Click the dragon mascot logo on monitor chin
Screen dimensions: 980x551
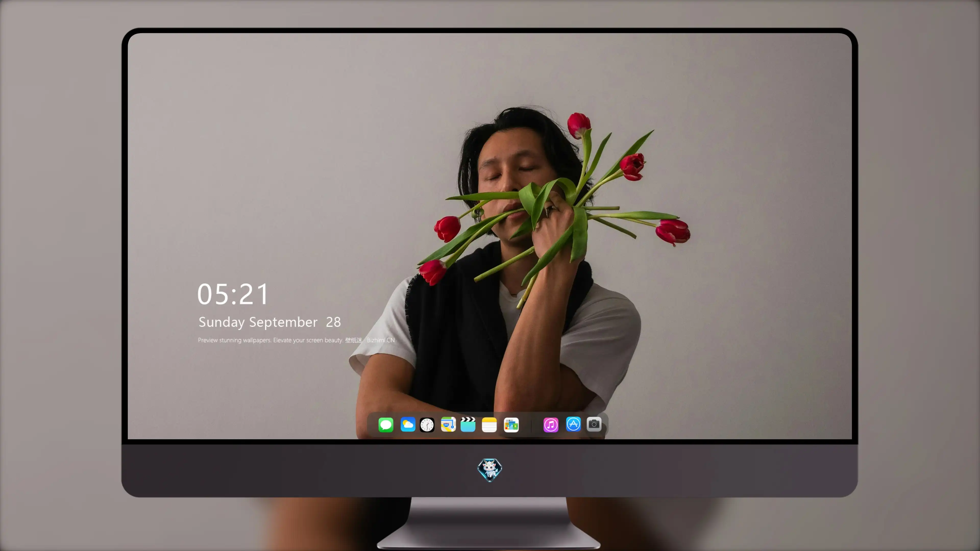[x=490, y=470]
